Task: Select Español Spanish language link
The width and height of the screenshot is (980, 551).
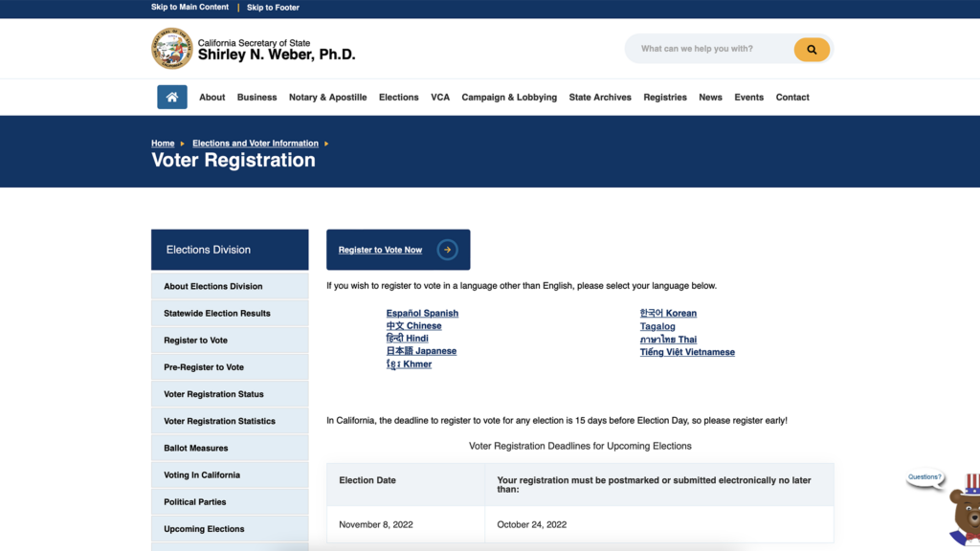Action: click(422, 313)
